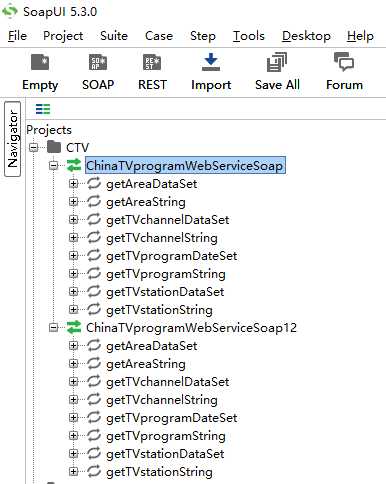The image size is (386, 484).
Task: Click the navigator list view icon
Action: (x=43, y=109)
